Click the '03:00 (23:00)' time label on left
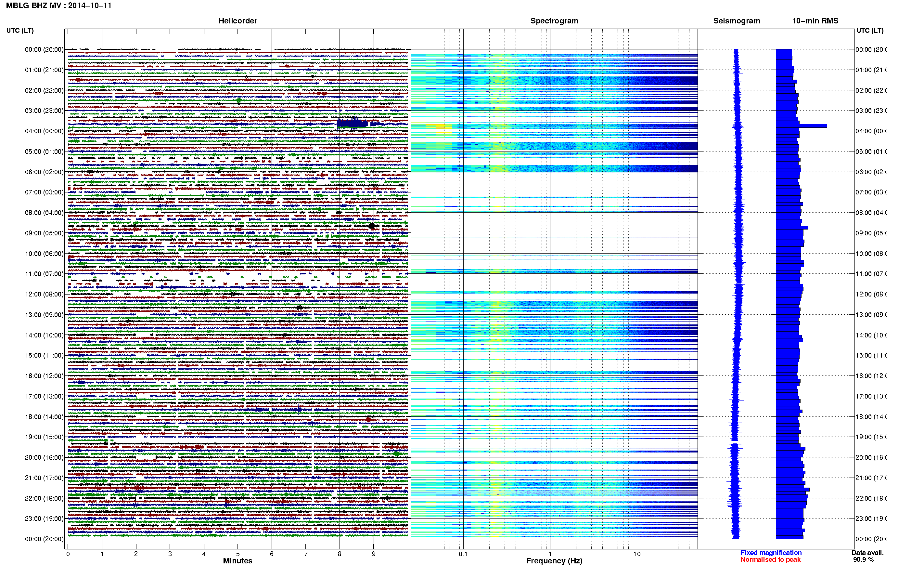The width and height of the screenshot is (924, 578). pos(44,111)
